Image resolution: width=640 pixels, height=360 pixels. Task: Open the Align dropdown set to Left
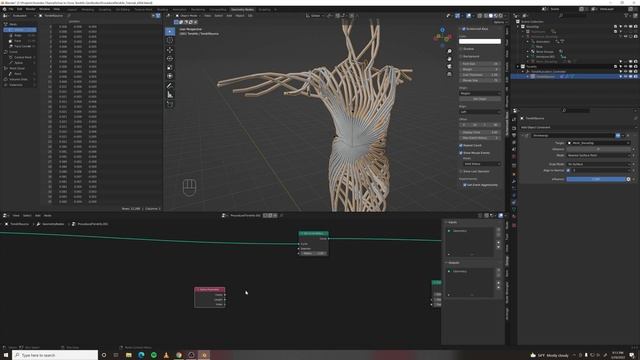pos(480,111)
